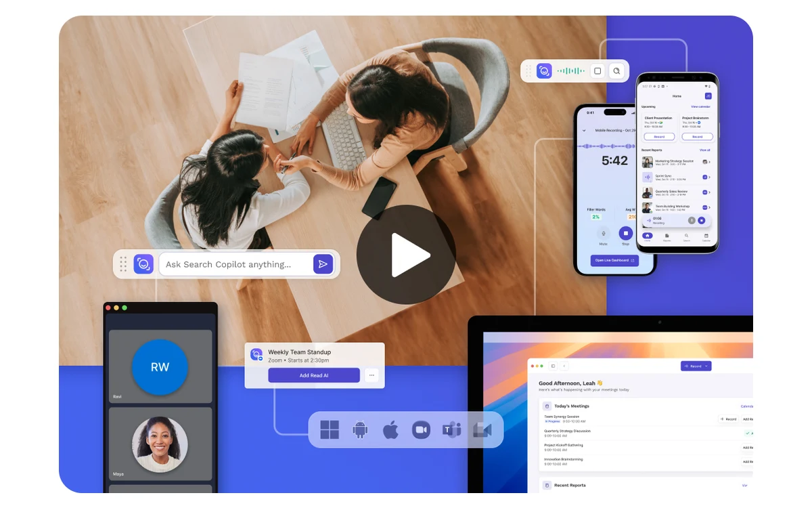Click the Sprint Sync waveform thumbnail
The height and width of the screenshot is (508, 812).
(648, 177)
